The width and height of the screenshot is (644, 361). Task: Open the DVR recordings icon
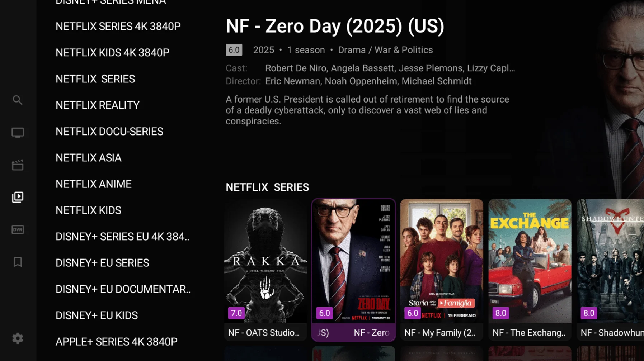tap(17, 229)
